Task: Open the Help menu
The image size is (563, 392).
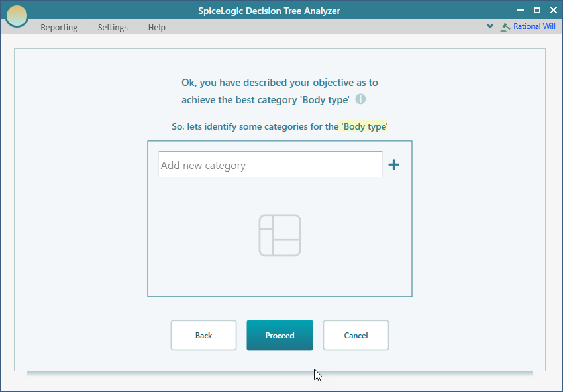Action: [x=157, y=28]
